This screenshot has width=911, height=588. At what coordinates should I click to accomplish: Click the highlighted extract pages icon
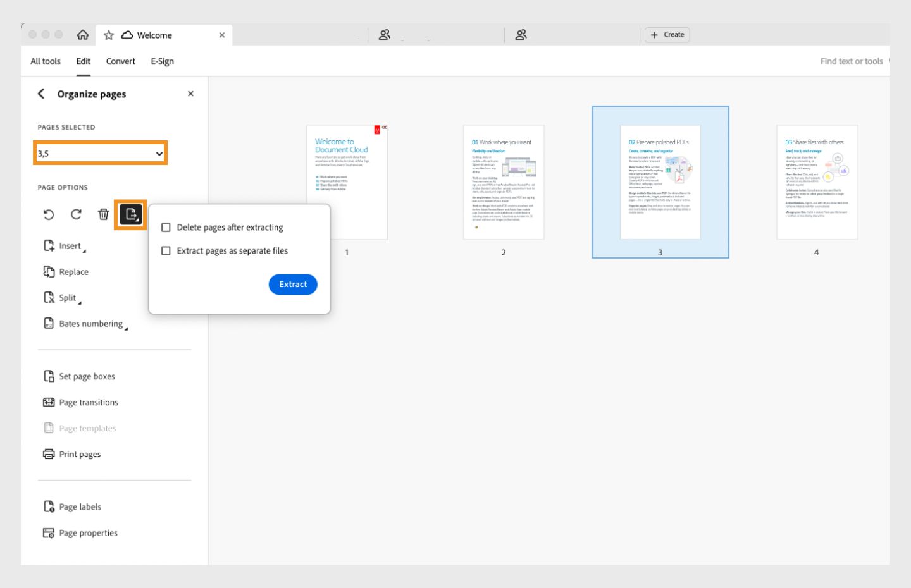click(131, 214)
